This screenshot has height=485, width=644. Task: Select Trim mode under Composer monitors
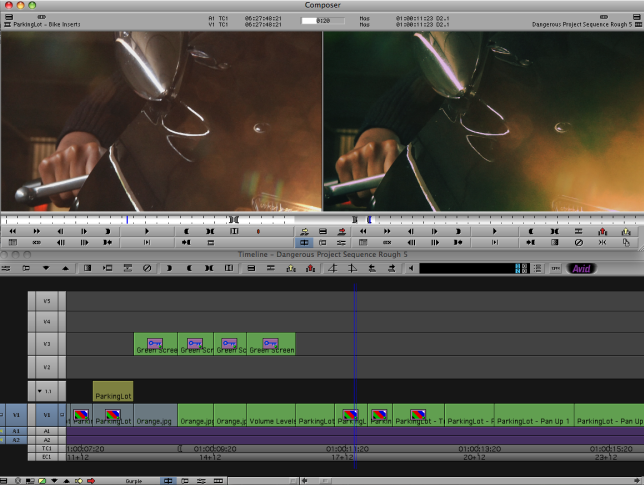(x=323, y=243)
